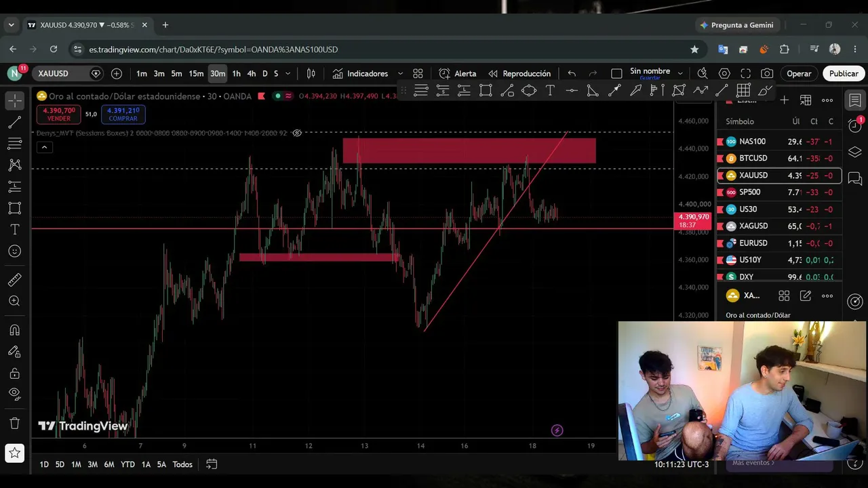Open the XAUUSD symbol search field
The width and height of the screenshot is (868, 488).
coord(62,73)
